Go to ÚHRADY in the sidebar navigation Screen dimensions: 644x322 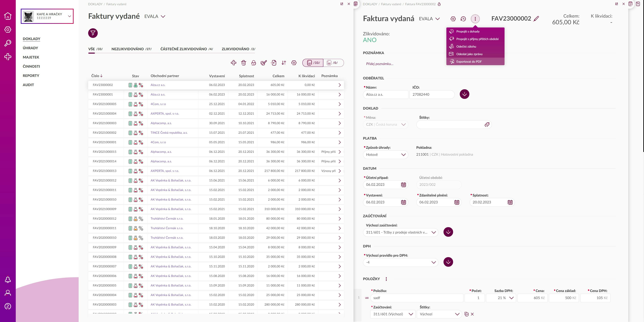pyautogui.click(x=31, y=48)
